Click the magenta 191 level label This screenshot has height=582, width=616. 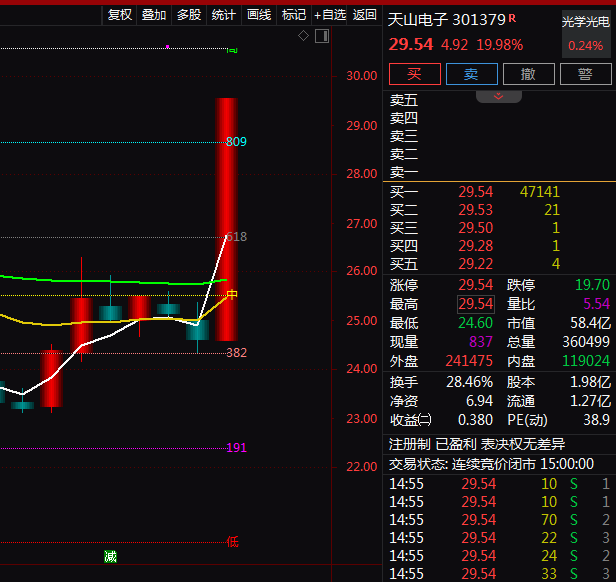tap(236, 448)
